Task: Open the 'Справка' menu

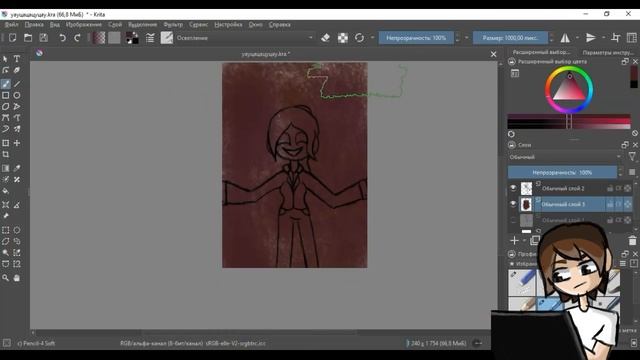Action: 280,25
